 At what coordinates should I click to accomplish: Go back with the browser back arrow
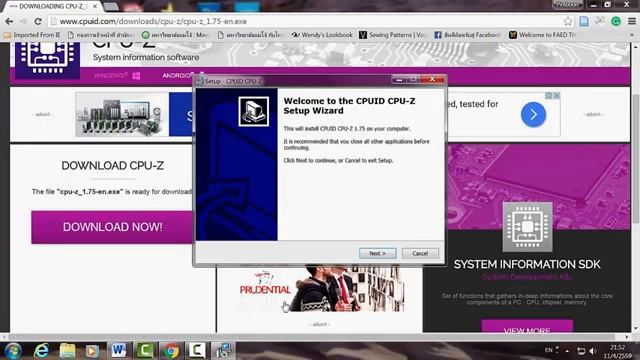tap(9, 21)
